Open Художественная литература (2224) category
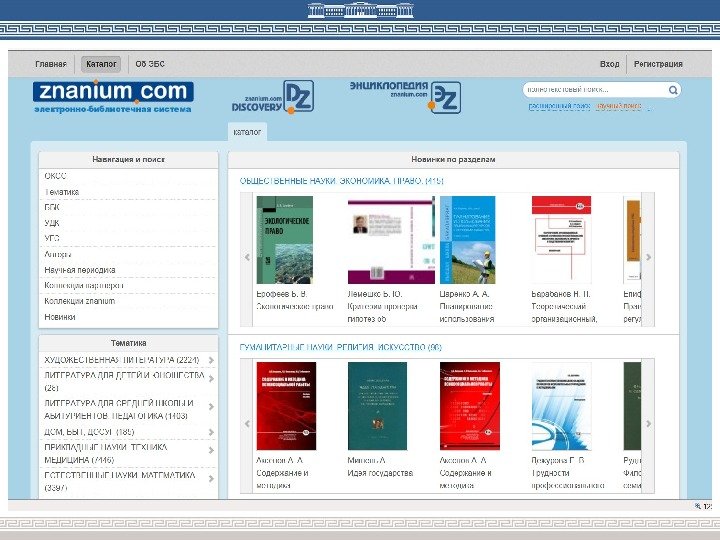 [x=122, y=360]
